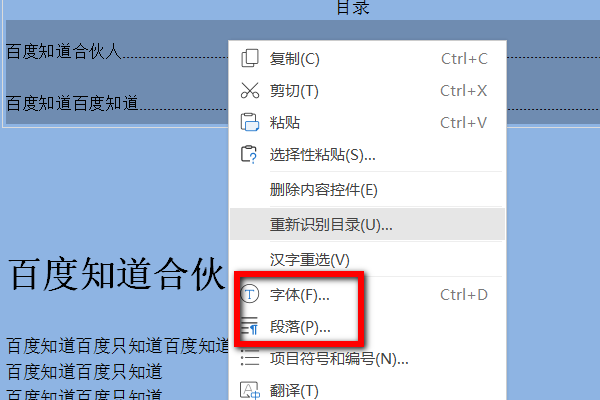Choose 粘贴 menu item

pos(367,122)
